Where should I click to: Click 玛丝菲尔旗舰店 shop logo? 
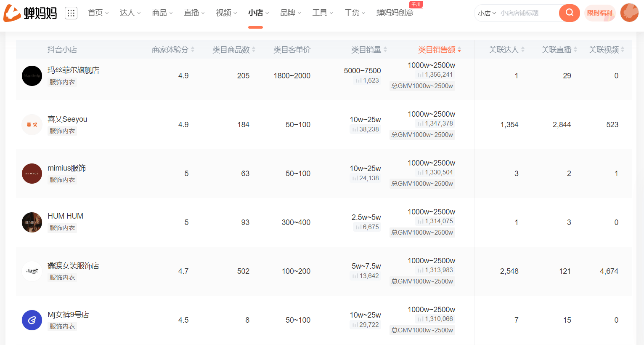pyautogui.click(x=32, y=76)
